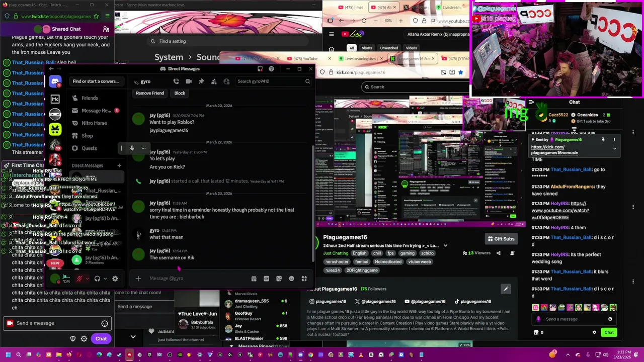Select Shorts filter chip on YouTube
Image resolution: width=644 pixels, height=362 pixels.
coord(367,48)
